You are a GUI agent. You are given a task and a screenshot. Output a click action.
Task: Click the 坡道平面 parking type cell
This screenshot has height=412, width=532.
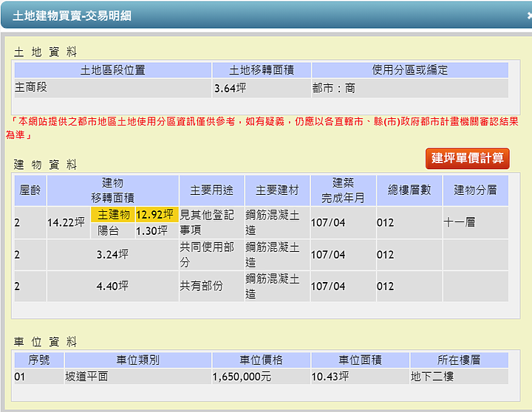click(x=138, y=377)
